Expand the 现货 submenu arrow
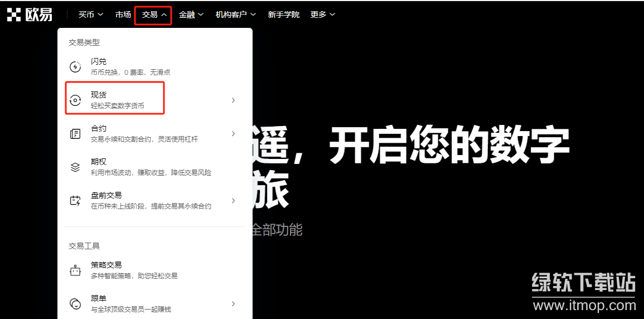Image resolution: width=644 pixels, height=319 pixels. click(233, 100)
